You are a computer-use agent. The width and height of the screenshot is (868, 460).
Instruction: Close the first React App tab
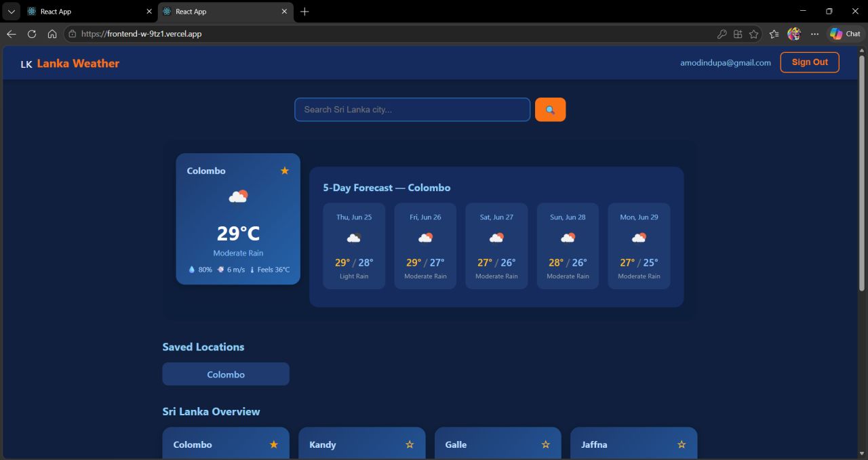[149, 12]
